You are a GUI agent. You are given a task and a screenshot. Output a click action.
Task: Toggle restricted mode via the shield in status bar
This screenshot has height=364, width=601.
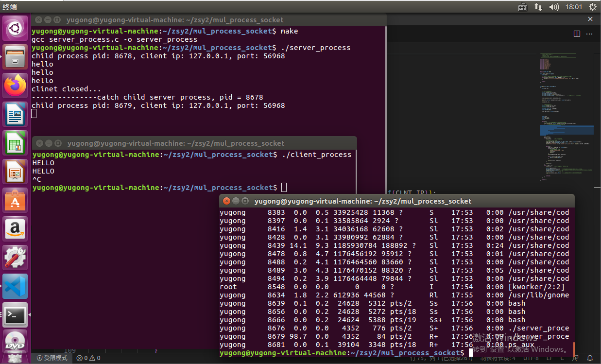[x=52, y=358]
